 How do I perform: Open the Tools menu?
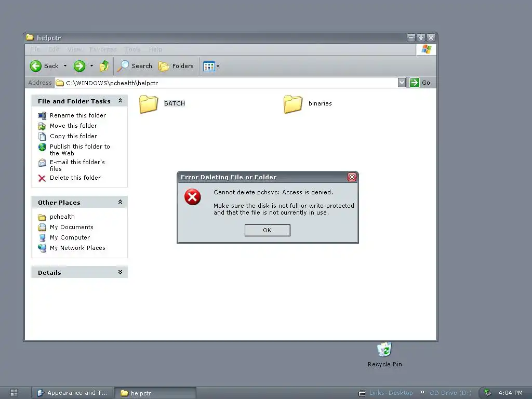(132, 49)
